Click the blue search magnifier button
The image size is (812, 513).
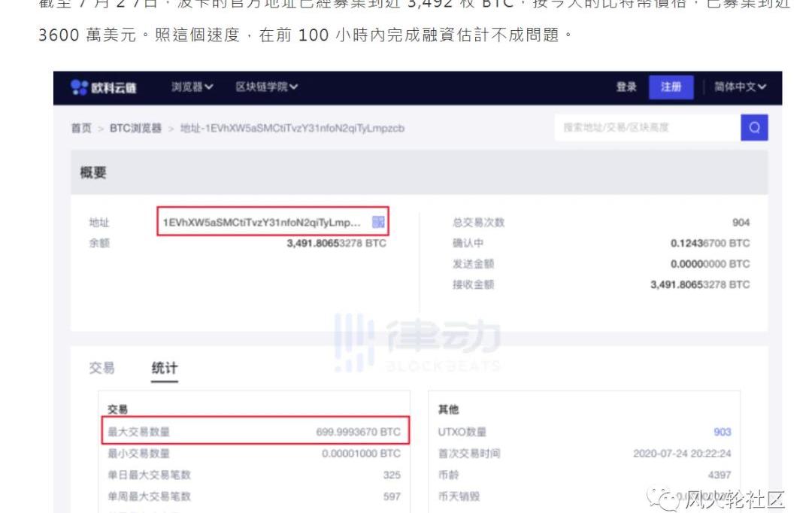(x=755, y=127)
